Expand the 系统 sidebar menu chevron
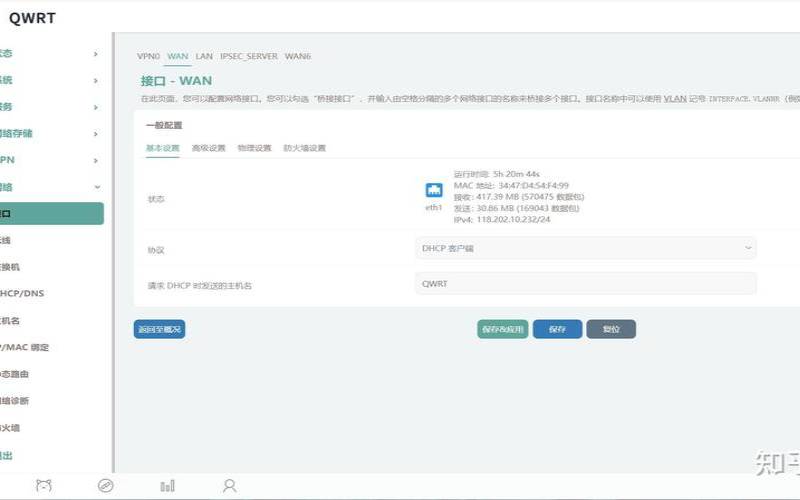This screenshot has width=800, height=500. [95, 81]
